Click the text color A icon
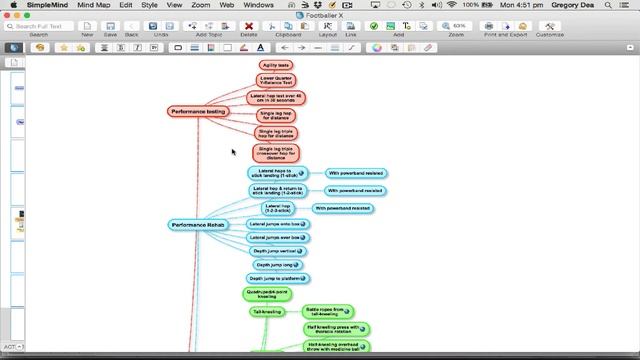 pos(260,48)
